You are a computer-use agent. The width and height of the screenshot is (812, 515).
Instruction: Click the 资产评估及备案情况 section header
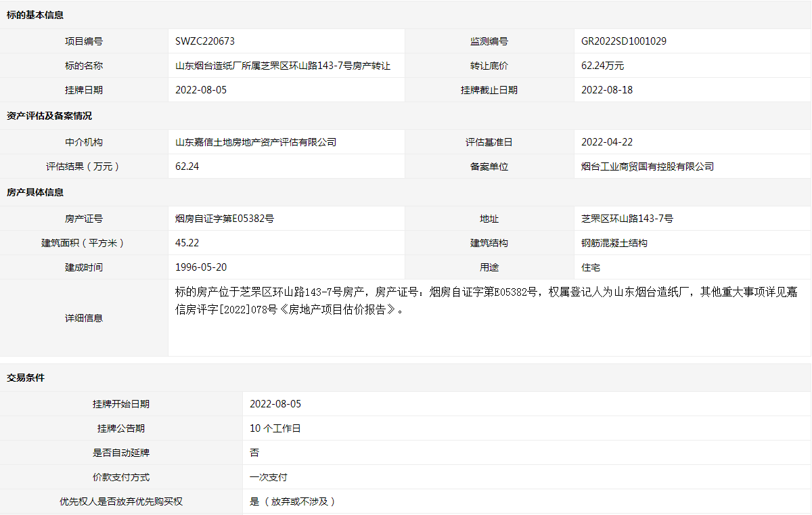pos(49,116)
